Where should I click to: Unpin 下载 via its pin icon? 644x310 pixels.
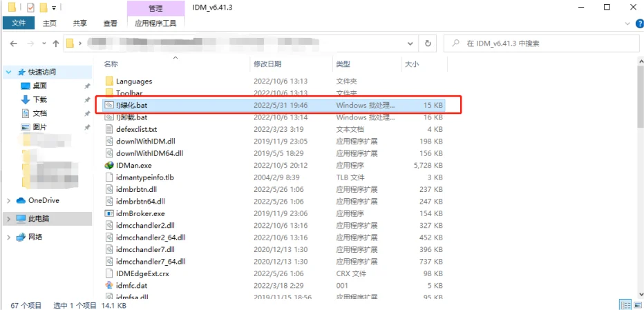coord(87,100)
